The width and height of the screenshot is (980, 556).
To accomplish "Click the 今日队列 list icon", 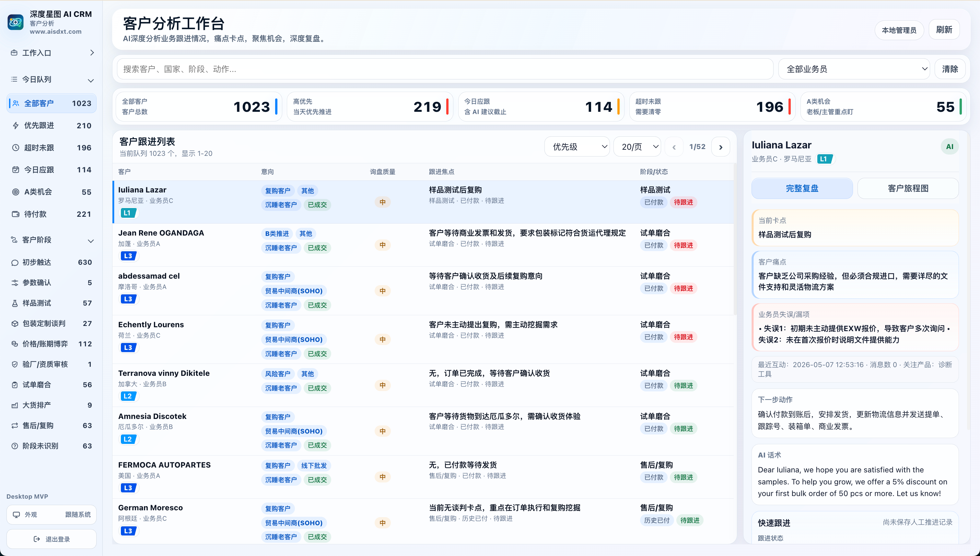I will pos(14,79).
